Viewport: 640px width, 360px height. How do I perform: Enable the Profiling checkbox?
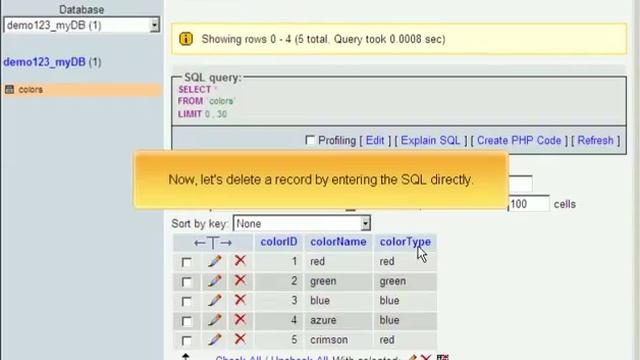(310, 140)
